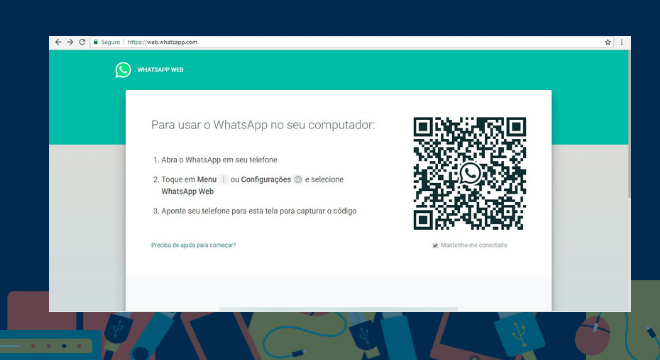Screen dimensions: 660x360
Task: Click the Seguro label in the address bar
Action: tap(110, 42)
